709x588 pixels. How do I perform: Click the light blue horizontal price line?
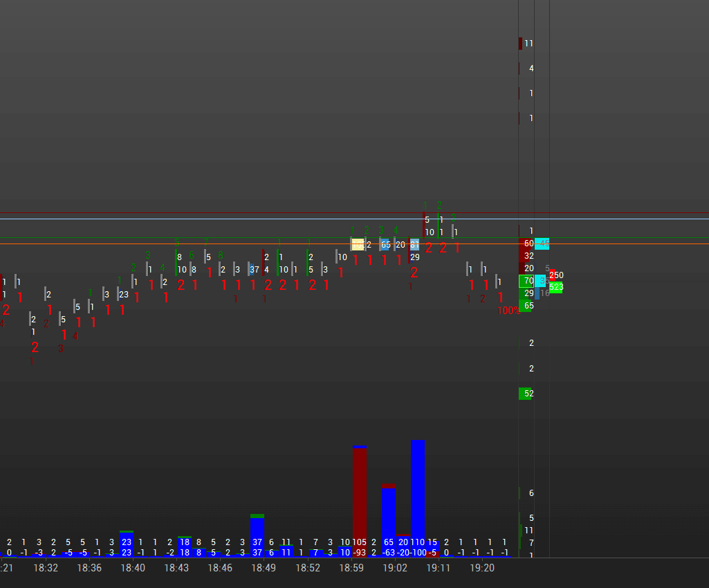(354, 219)
